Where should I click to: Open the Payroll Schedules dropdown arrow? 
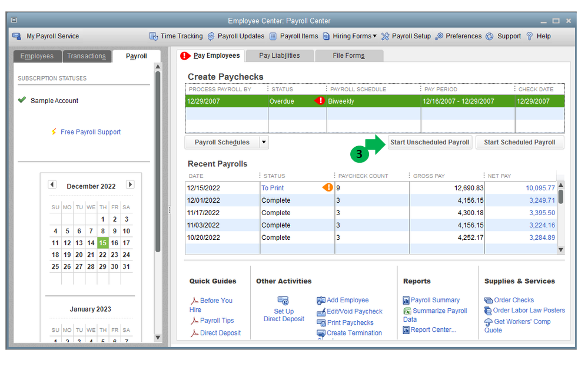point(264,142)
